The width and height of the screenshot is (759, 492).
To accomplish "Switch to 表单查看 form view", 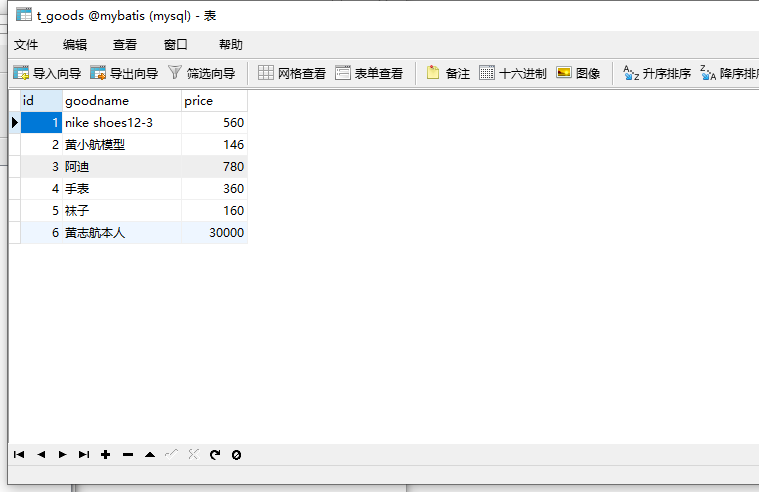I will (x=369, y=73).
